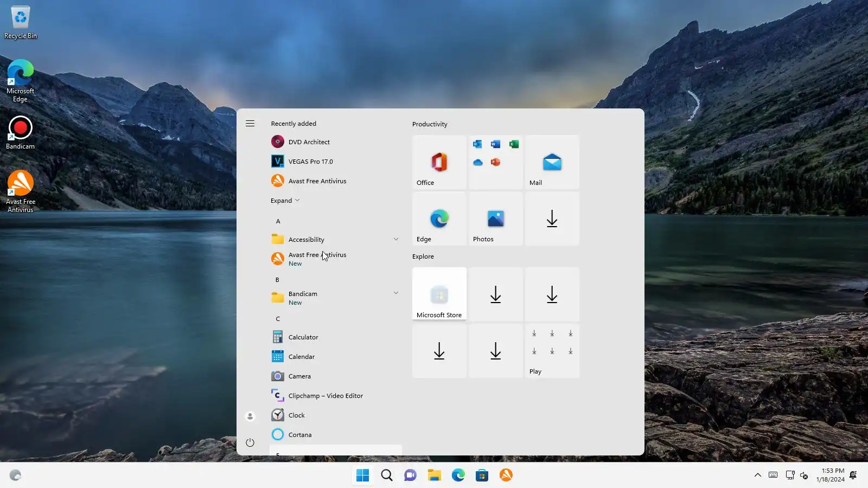Open the notification center icon
Image resolution: width=868 pixels, height=488 pixels.
853,475
